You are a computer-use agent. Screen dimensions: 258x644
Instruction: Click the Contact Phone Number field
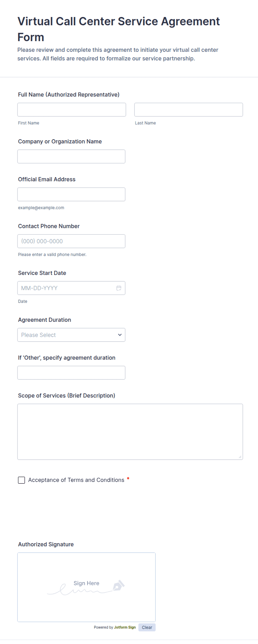coord(71,241)
